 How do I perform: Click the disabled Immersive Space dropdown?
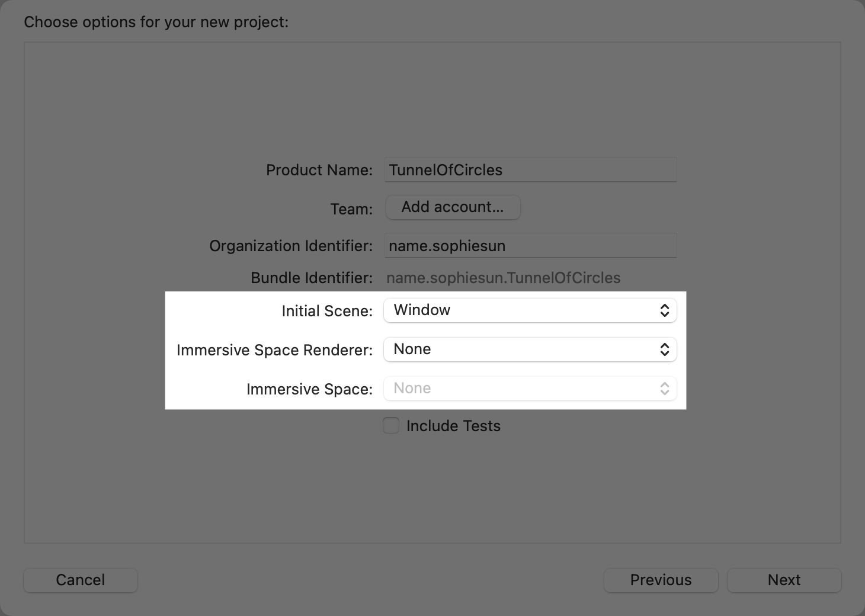(x=530, y=388)
